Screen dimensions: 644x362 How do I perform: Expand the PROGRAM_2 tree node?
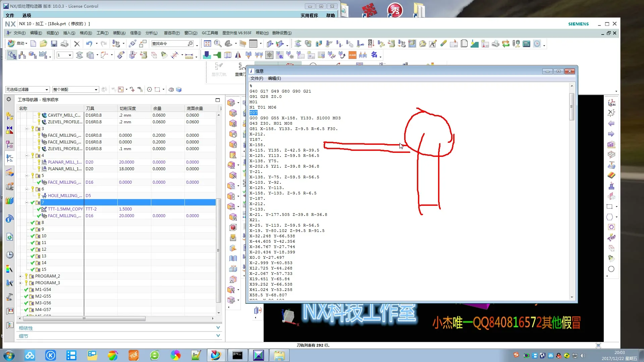pyautogui.click(x=20, y=276)
